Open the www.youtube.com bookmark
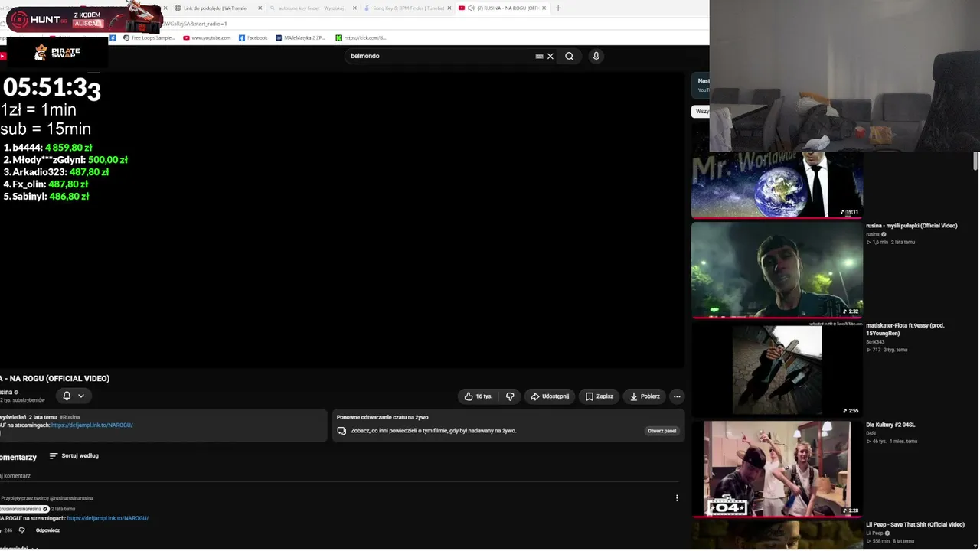980x551 pixels. pyautogui.click(x=207, y=37)
